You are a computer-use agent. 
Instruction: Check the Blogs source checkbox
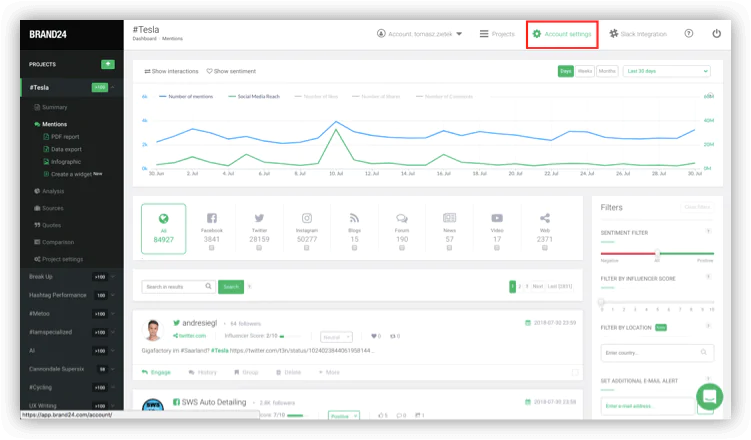pyautogui.click(x=354, y=248)
